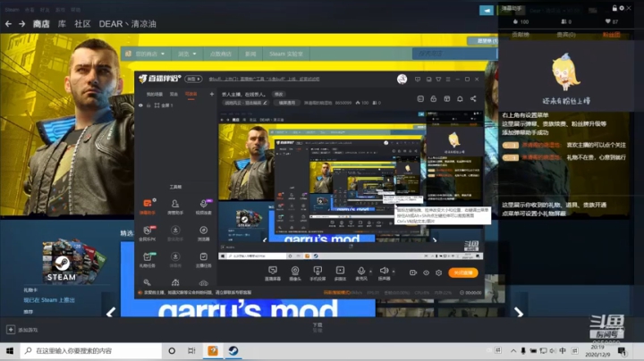The image size is (644, 361).
Task: Open the 房管助手 tool
Action: click(175, 206)
